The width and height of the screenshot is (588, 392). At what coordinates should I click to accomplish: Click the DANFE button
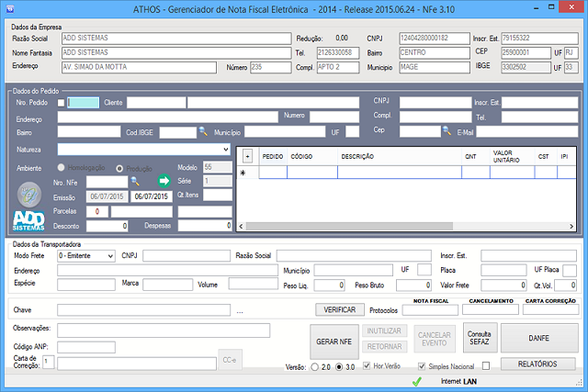[539, 338]
